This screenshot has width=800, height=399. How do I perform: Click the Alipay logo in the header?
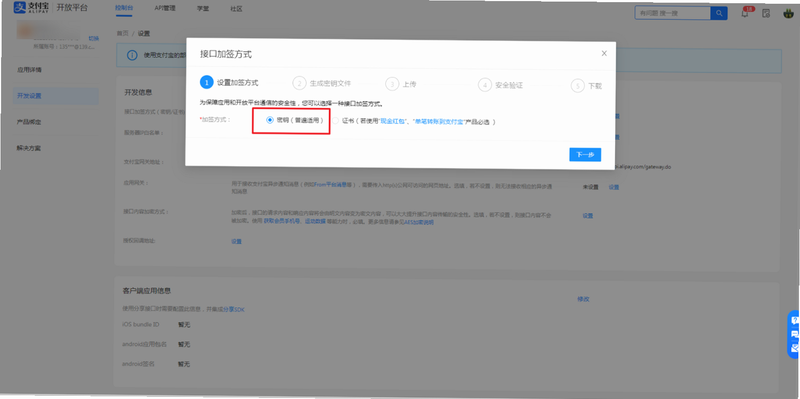32,8
